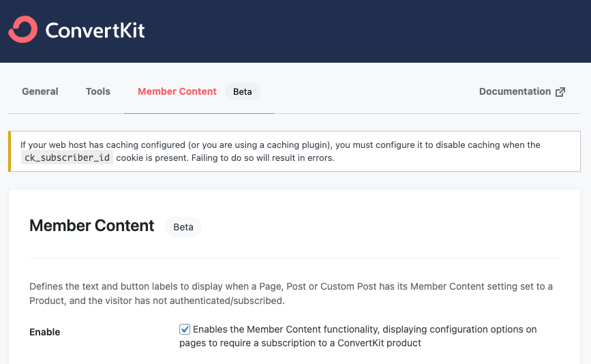This screenshot has width=591, height=364.
Task: Click the external link arrow icon
Action: [x=560, y=92]
